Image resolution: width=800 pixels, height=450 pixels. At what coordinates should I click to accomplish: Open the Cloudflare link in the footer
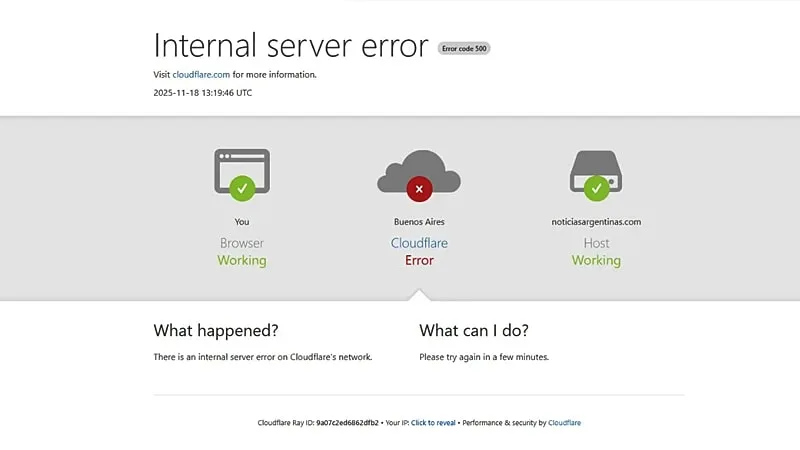coord(564,423)
